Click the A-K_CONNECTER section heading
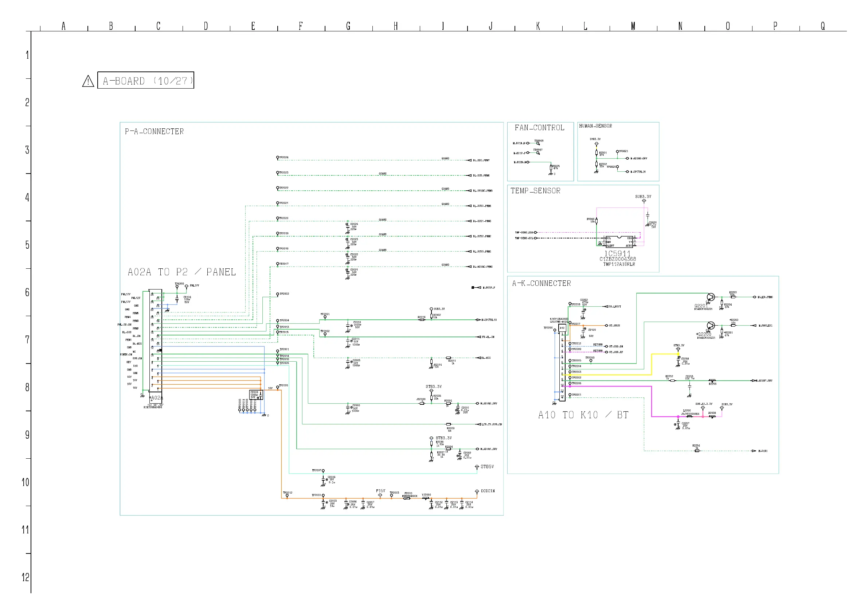Viewport: 868px width, 614px height. (x=541, y=284)
